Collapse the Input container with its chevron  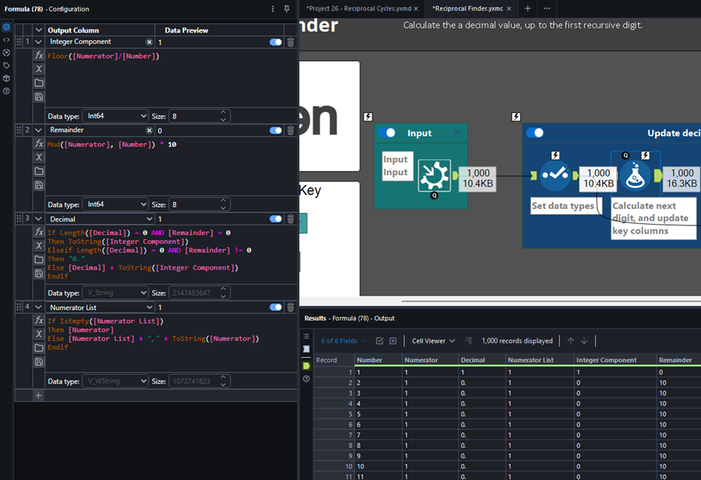click(457, 133)
